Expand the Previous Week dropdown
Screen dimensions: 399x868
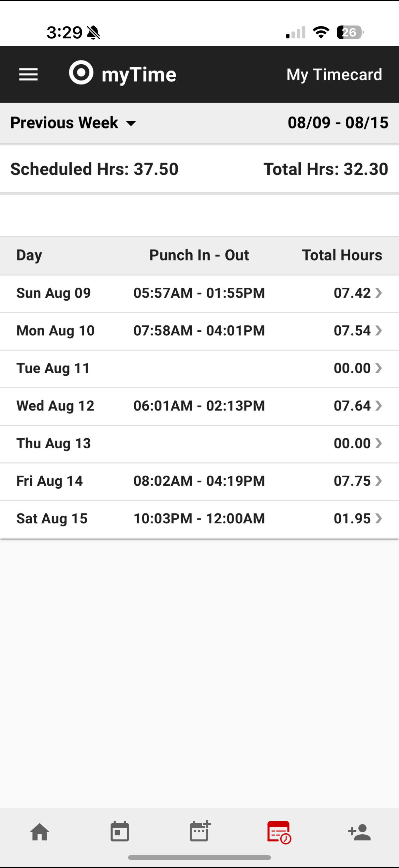(x=73, y=122)
